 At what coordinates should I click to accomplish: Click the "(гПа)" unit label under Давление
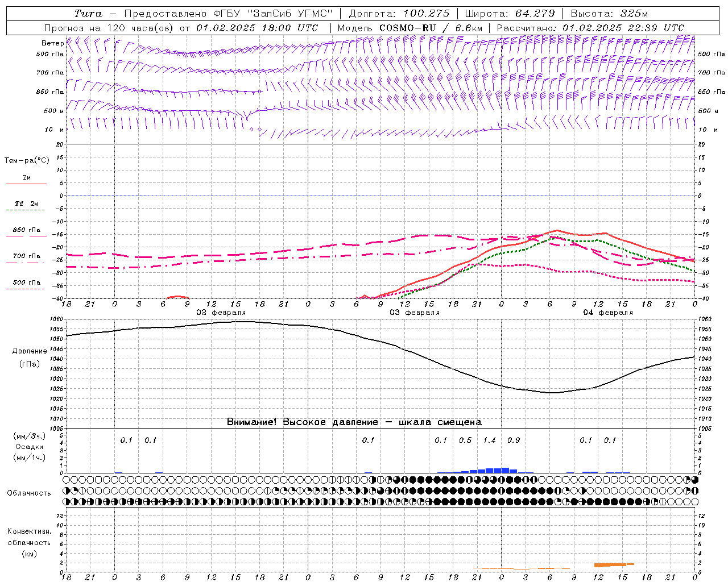(30, 364)
